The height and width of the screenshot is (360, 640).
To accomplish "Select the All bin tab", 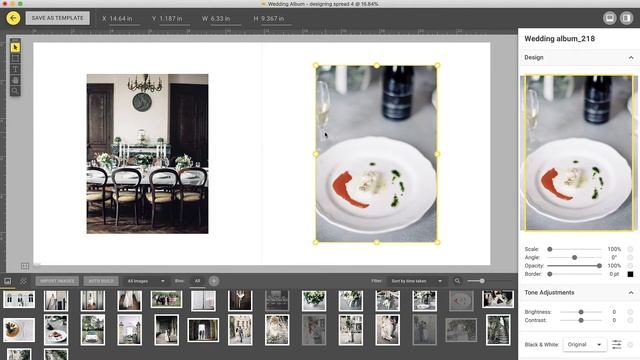I will point(198,281).
